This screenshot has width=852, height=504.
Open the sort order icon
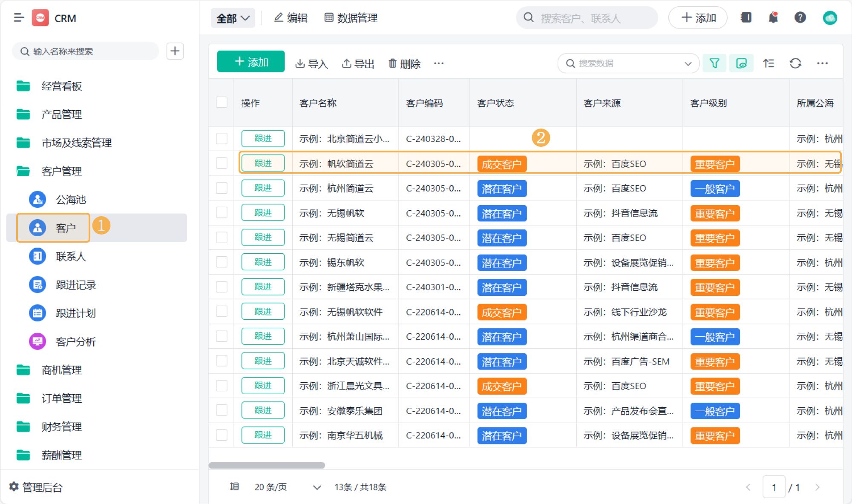[769, 63]
